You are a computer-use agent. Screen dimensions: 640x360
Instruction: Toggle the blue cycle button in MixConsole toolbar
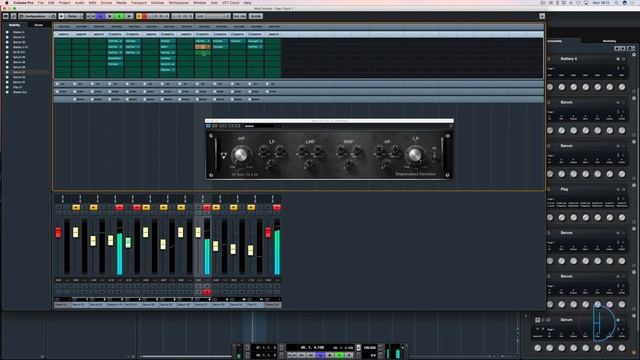pos(100,16)
